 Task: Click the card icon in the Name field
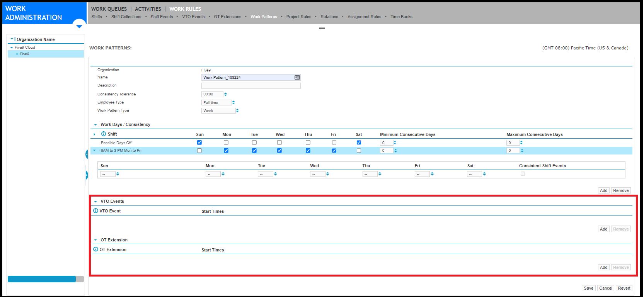click(x=297, y=78)
